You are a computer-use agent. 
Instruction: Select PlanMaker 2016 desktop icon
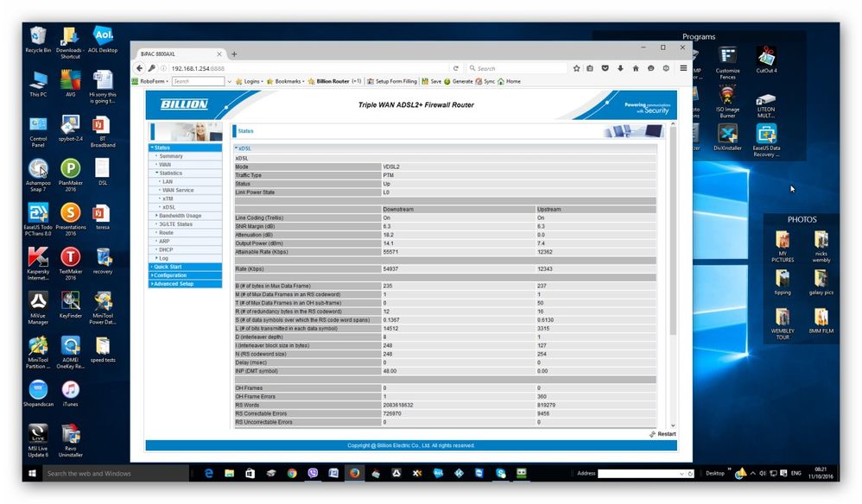(70, 174)
